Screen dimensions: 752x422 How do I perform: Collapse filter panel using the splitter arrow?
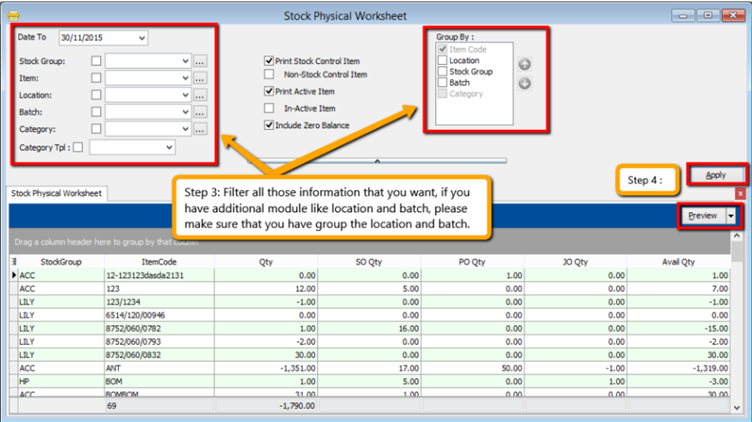377,159
